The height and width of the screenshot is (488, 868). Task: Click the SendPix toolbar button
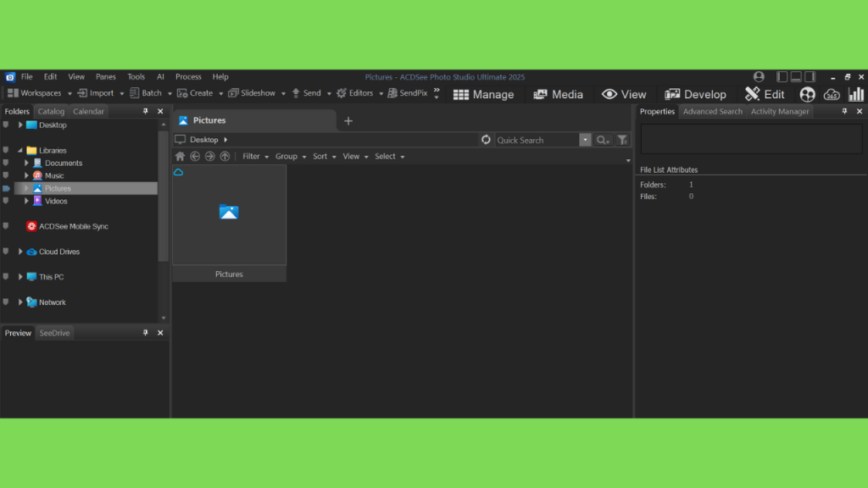[408, 93]
